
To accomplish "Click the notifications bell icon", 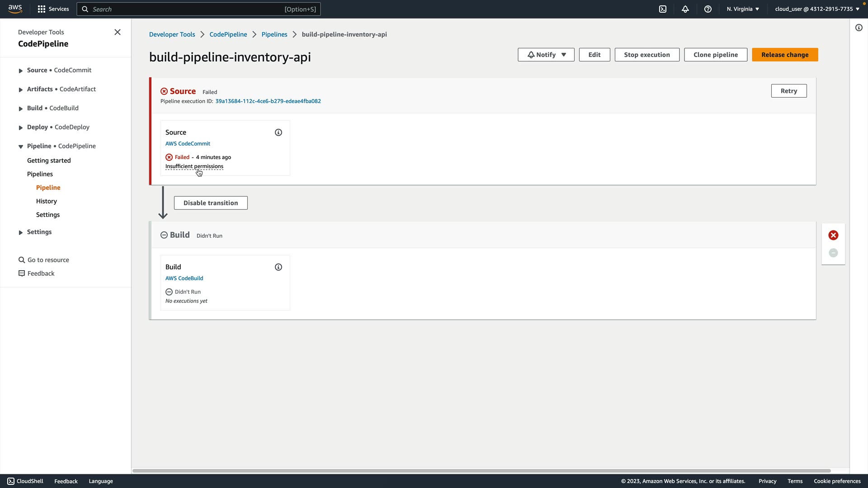I will (x=685, y=9).
